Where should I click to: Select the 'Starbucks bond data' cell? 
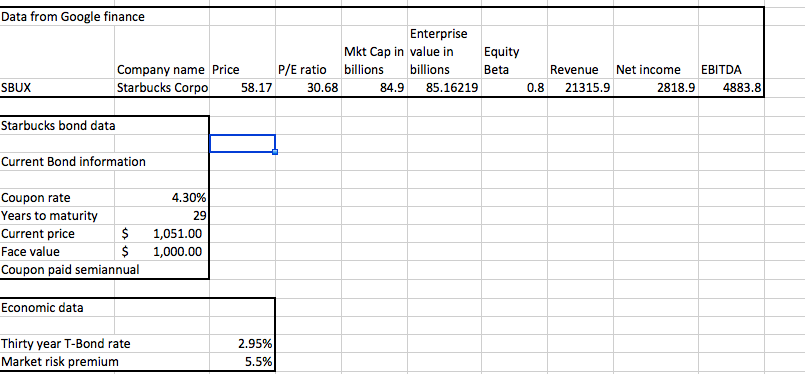[58, 126]
